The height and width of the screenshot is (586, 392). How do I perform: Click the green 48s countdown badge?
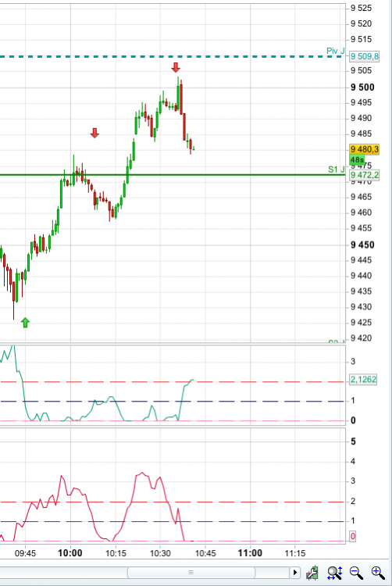357,159
